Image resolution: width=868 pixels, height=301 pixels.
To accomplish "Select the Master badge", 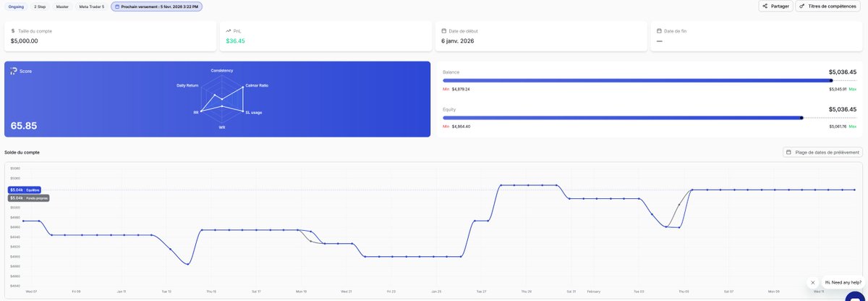I will click(x=62, y=6).
